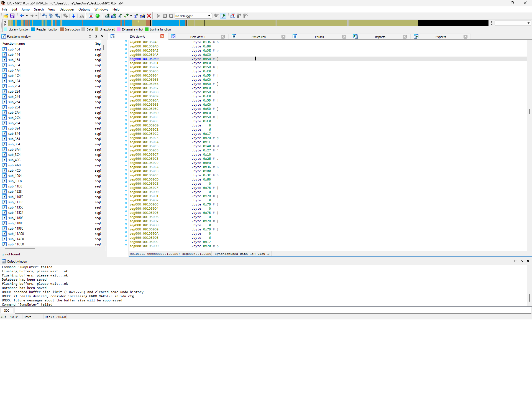
Task: Close the IDA View-A tab
Action: tap(162, 36)
